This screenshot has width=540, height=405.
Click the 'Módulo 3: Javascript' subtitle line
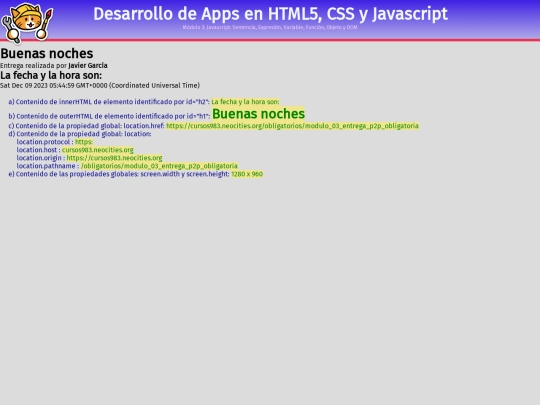[x=270, y=27]
